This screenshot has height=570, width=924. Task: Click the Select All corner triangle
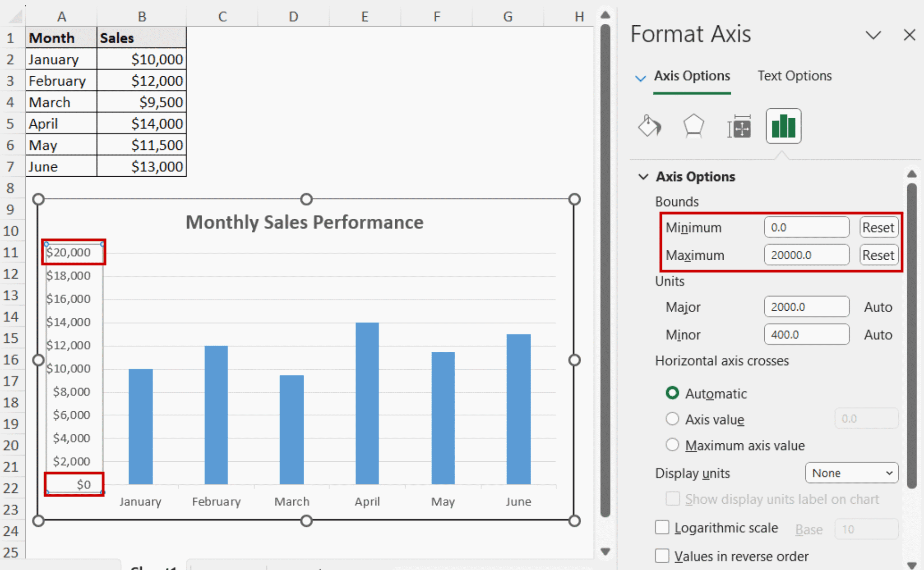(15, 17)
